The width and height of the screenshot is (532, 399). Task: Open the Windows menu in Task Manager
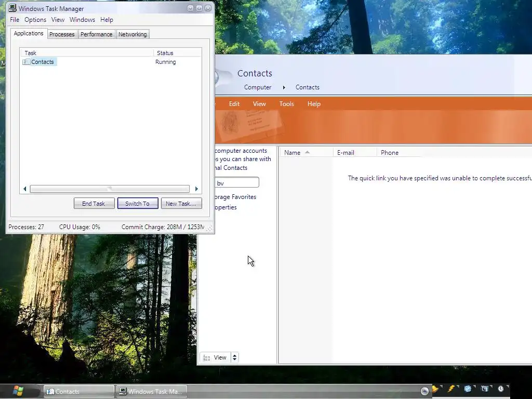click(x=82, y=20)
